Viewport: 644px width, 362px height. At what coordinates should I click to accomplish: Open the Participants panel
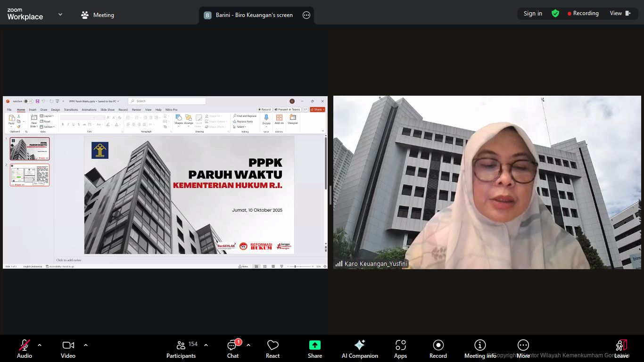tap(181, 349)
